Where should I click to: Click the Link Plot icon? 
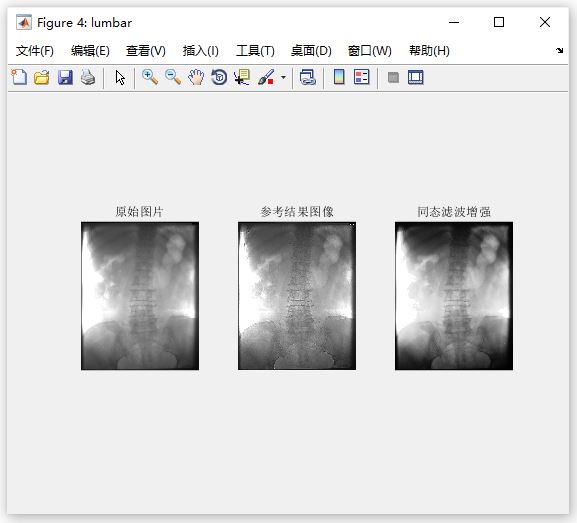pyautogui.click(x=308, y=77)
